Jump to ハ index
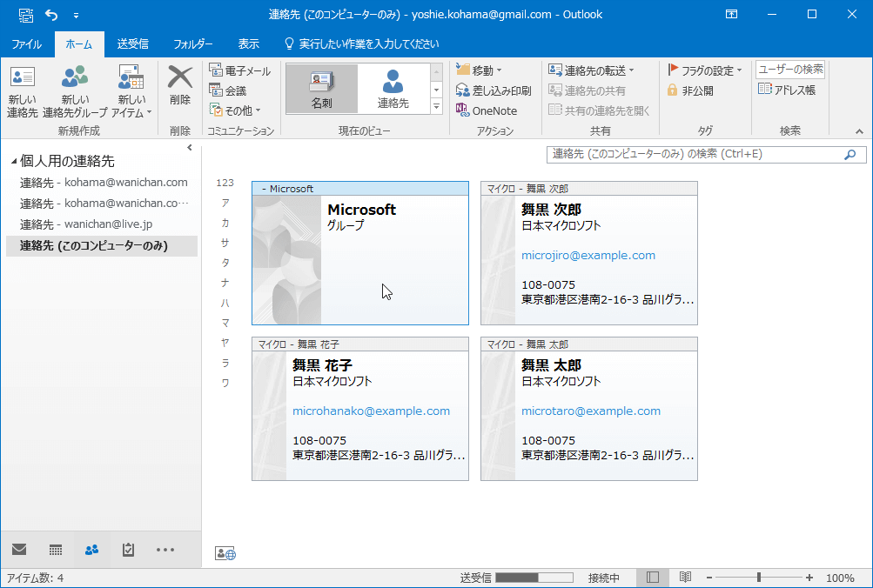Image resolution: width=873 pixels, height=588 pixels. tap(225, 303)
